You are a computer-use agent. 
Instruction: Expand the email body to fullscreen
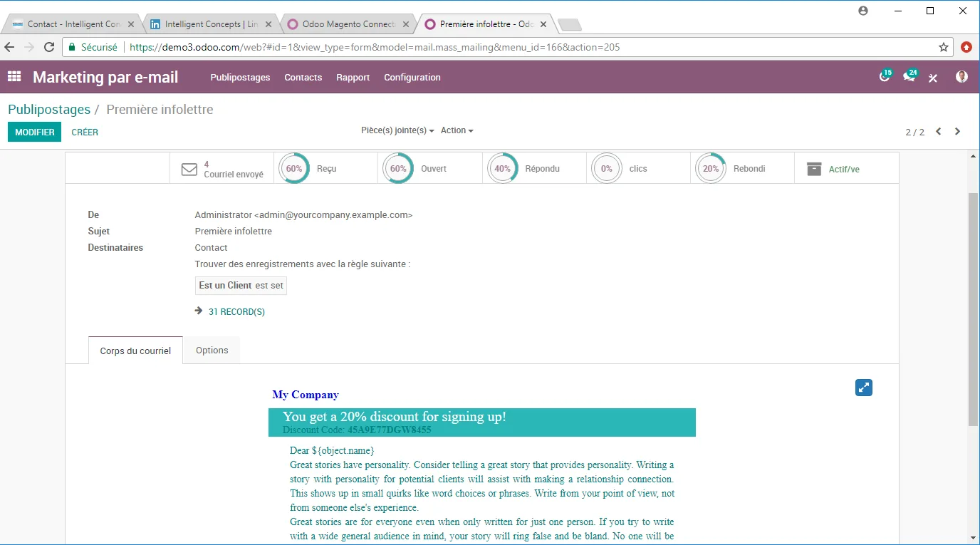(x=864, y=388)
